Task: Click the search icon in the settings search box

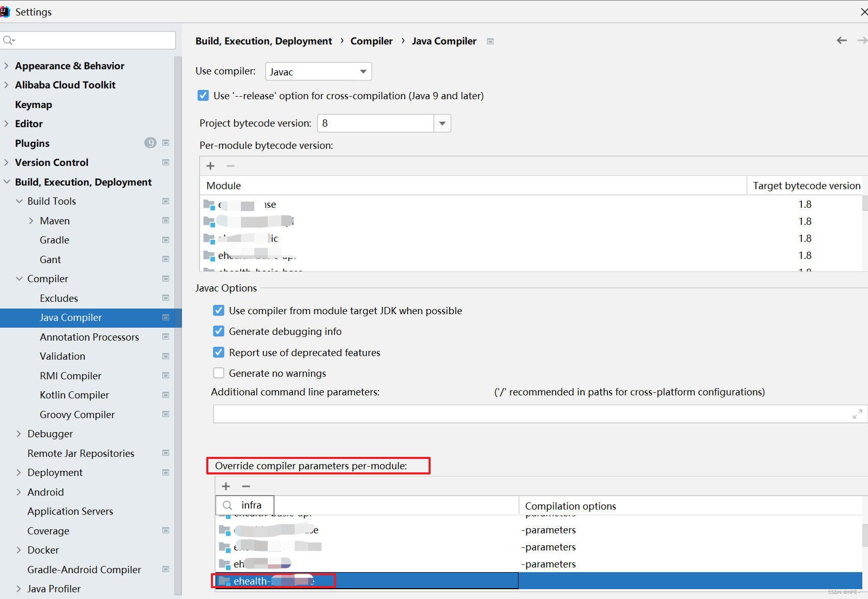Action: [9, 40]
